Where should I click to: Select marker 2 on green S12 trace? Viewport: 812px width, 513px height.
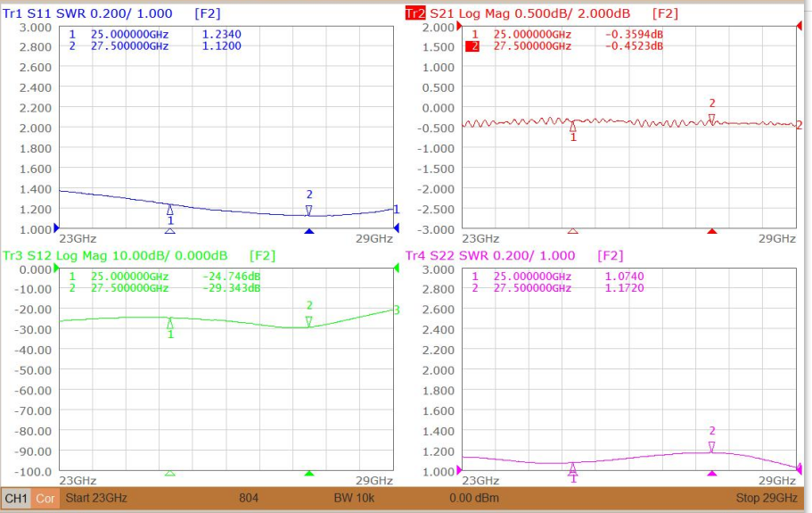pyautogui.click(x=309, y=322)
